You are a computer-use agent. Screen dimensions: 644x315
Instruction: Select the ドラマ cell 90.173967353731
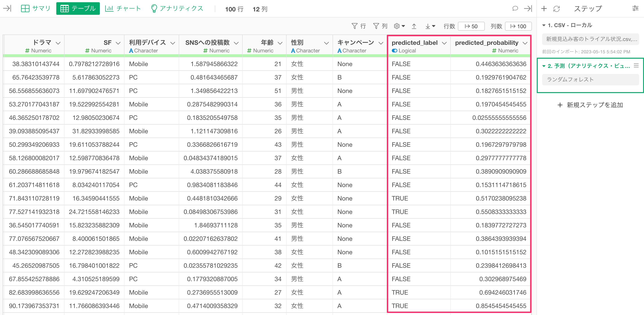tap(34, 306)
